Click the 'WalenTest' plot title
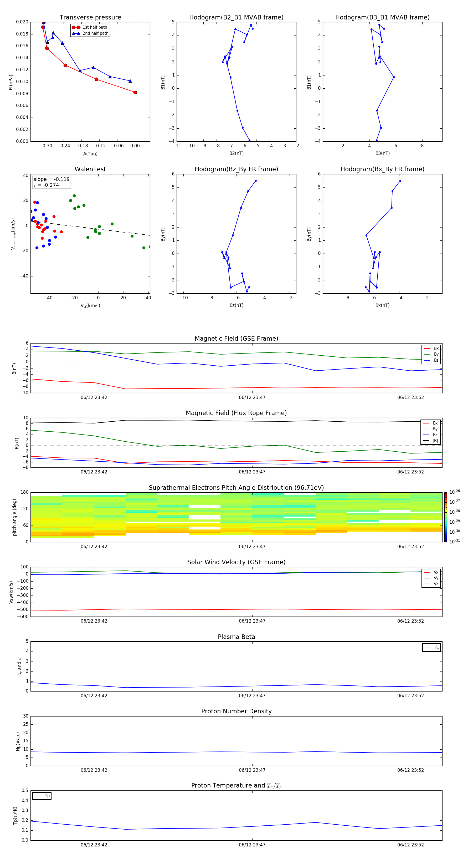The width and height of the screenshot is (473, 868). click(x=90, y=169)
